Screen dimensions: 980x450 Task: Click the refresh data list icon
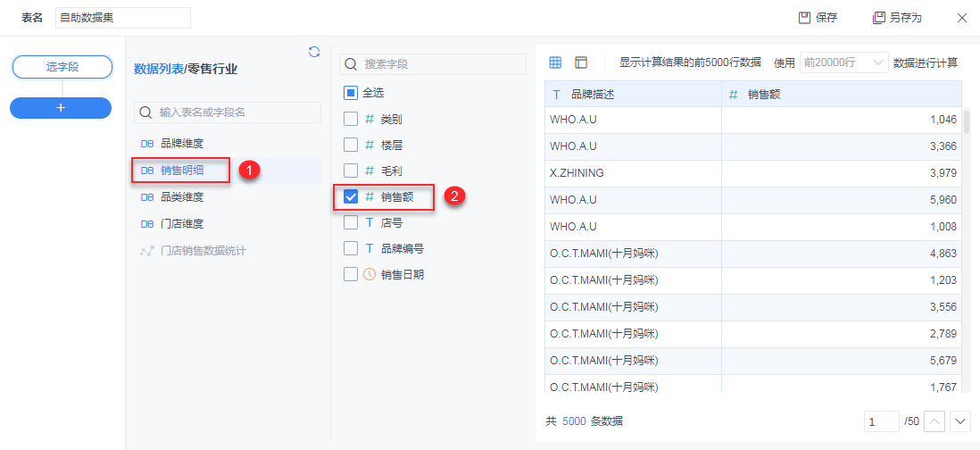(314, 52)
